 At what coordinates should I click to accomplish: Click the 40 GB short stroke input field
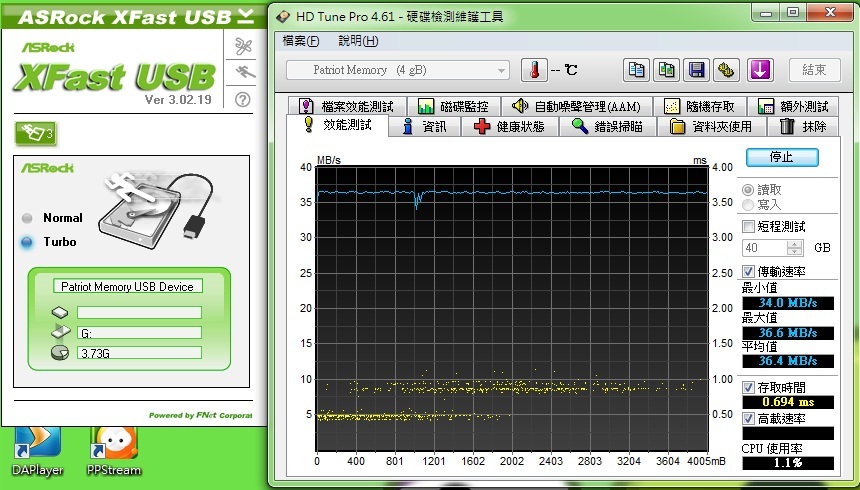click(765, 248)
